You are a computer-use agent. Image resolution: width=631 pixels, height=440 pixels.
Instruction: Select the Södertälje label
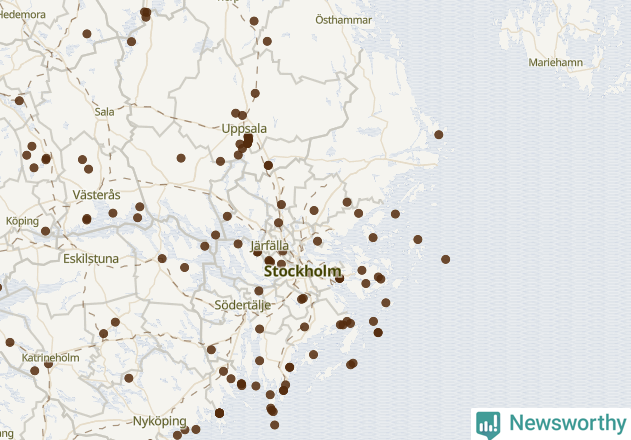pos(242,305)
